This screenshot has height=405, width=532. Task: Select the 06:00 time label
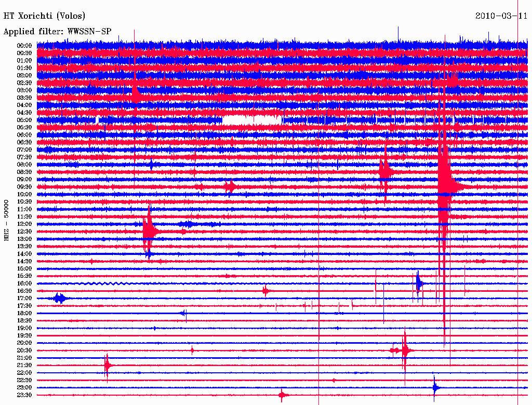point(24,135)
